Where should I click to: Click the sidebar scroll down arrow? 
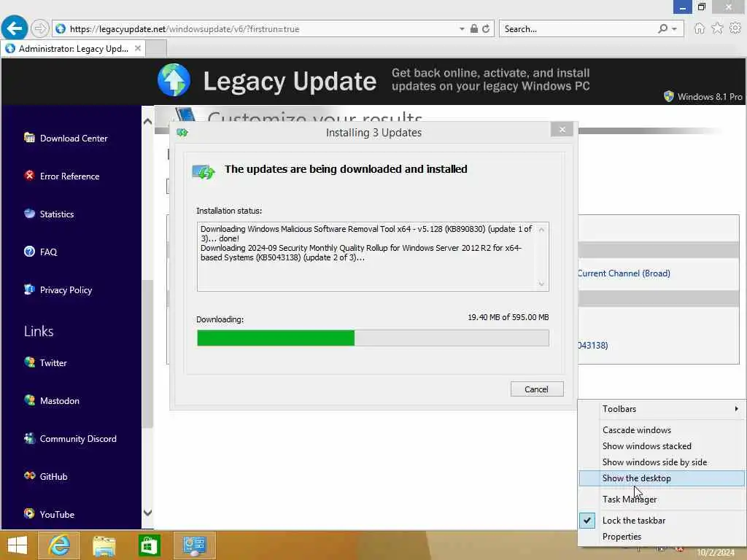147,513
